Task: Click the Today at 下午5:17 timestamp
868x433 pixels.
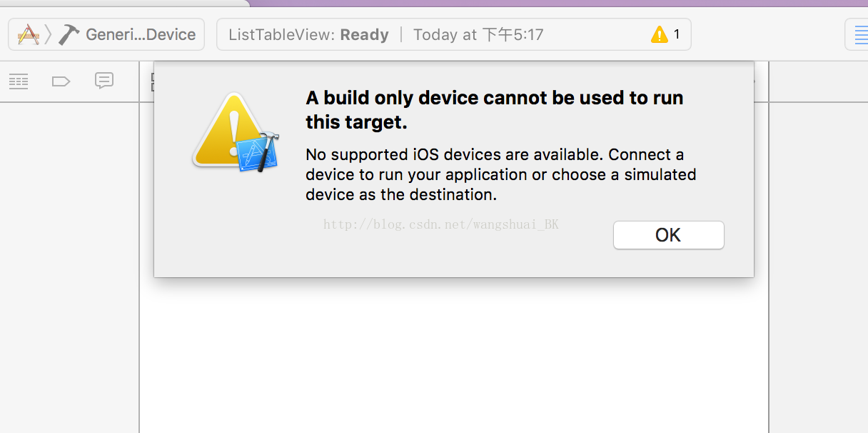Action: (478, 35)
